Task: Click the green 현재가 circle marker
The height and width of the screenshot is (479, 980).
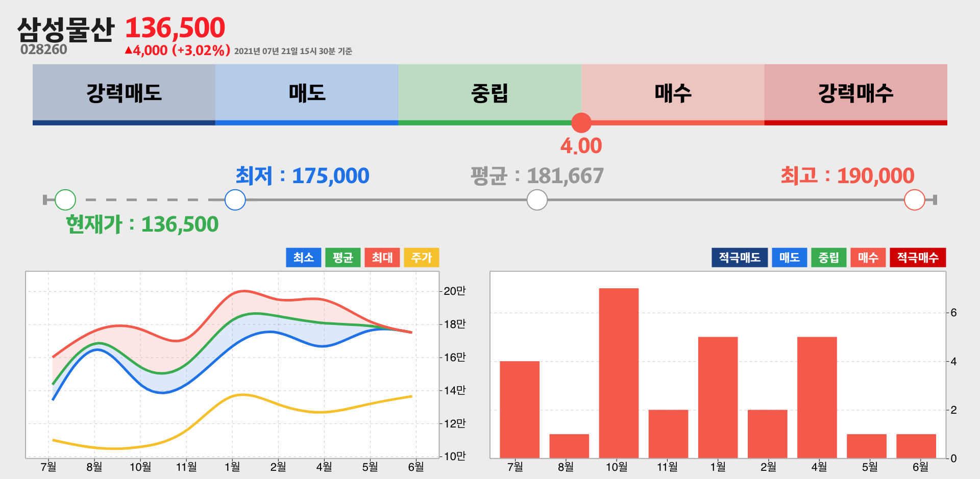Action: pyautogui.click(x=65, y=200)
